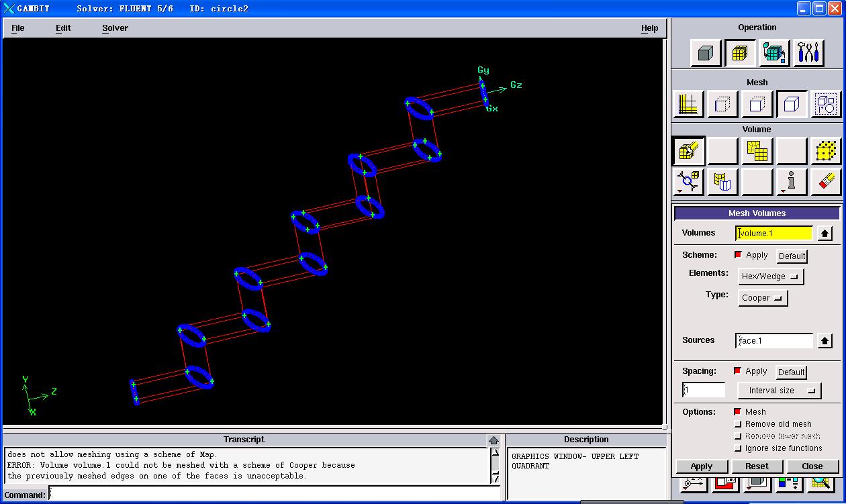Click the Command input field

tap(275, 495)
